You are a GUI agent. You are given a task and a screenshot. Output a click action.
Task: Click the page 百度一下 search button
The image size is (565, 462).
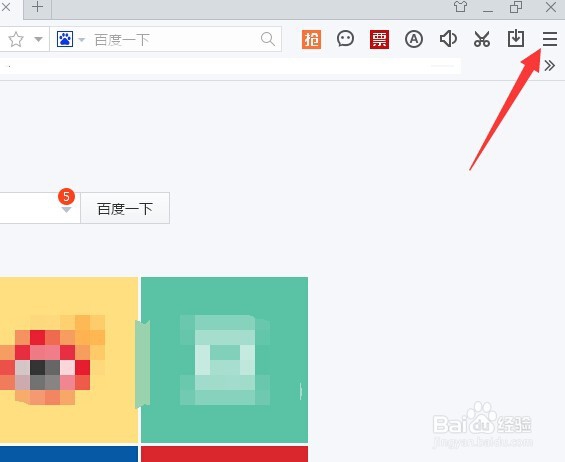point(125,208)
